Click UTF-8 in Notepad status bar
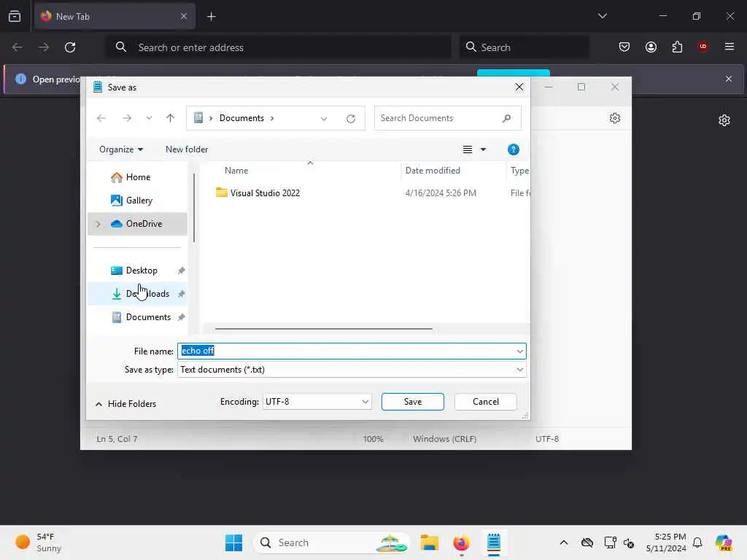747x560 pixels. point(547,438)
